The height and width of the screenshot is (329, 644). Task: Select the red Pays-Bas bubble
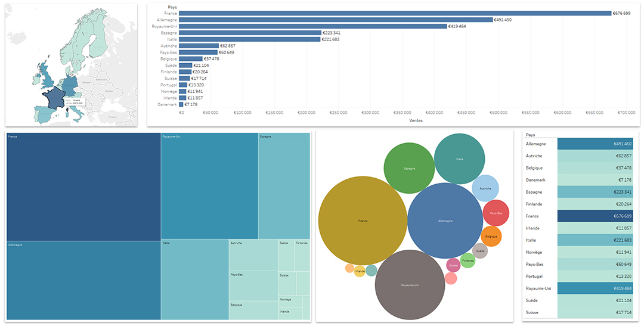click(x=496, y=213)
